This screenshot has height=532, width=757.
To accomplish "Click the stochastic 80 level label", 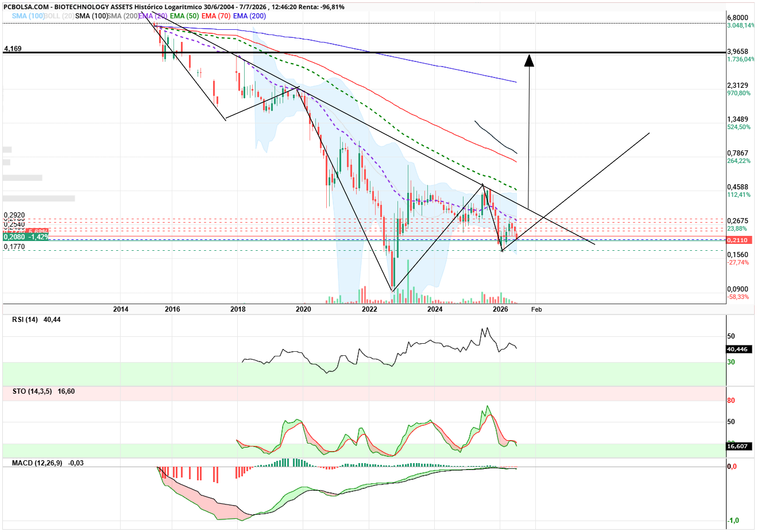I will [x=731, y=401].
